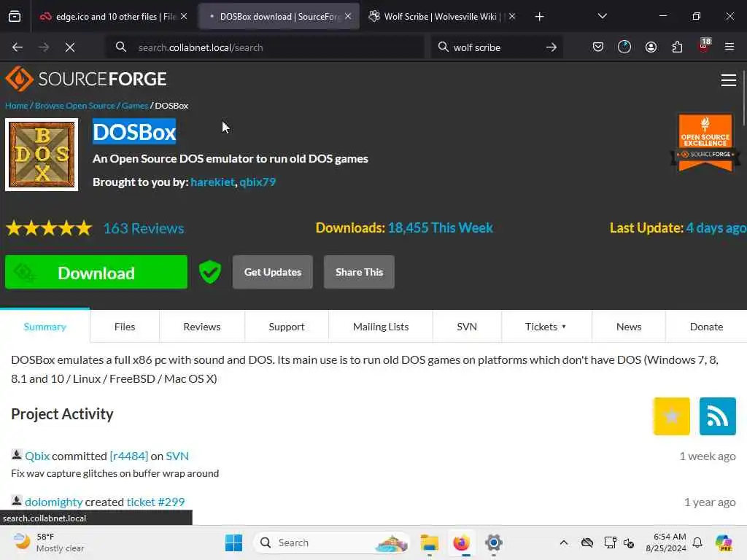Click the Save to Pocket icon
The image size is (747, 560).
click(x=598, y=47)
